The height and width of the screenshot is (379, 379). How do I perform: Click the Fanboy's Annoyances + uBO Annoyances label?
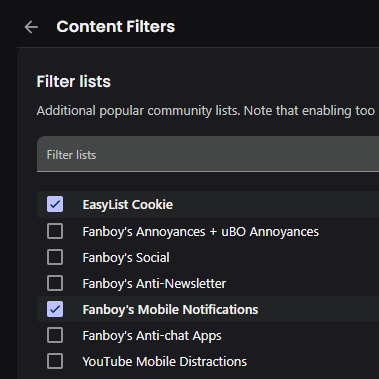(x=201, y=232)
